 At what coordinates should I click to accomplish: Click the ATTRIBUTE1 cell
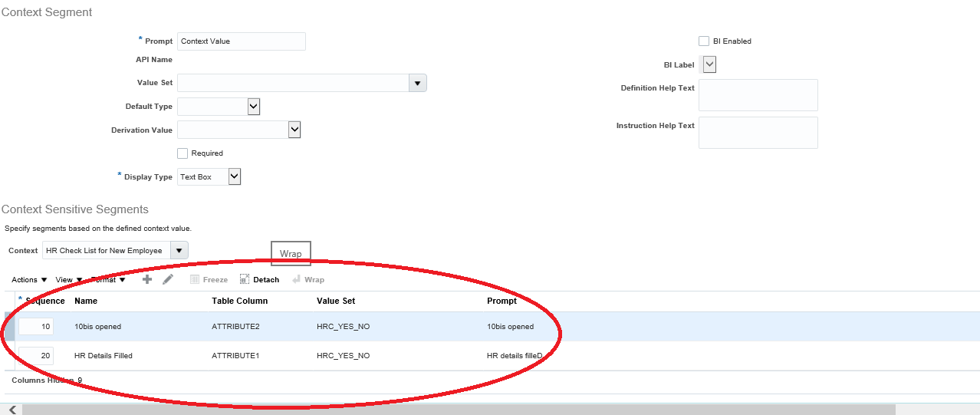[235, 356]
